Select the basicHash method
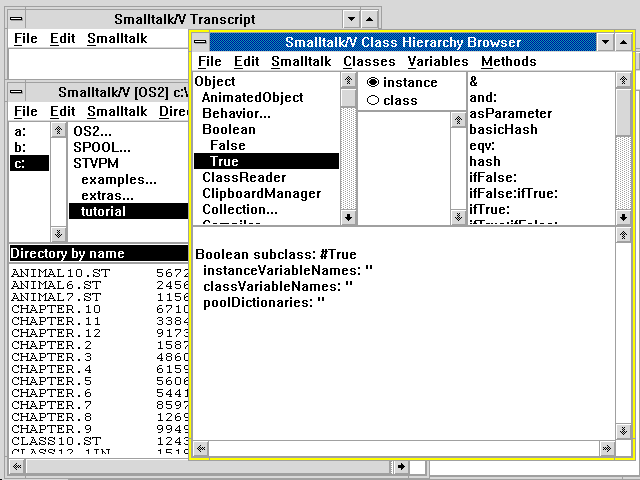 click(x=503, y=129)
